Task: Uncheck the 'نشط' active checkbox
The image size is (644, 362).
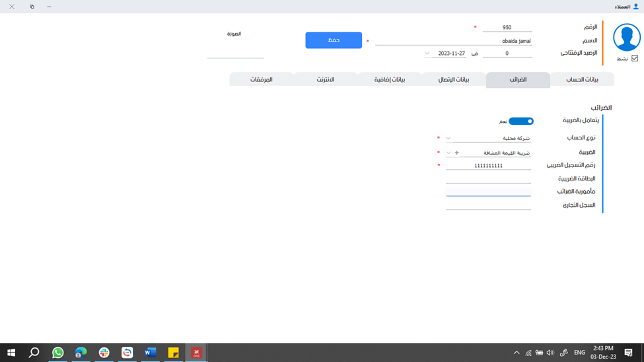Action: point(635,58)
